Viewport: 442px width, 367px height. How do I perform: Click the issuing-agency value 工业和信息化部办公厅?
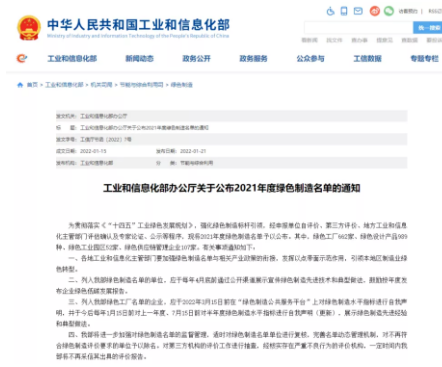pyautogui.click(x=103, y=116)
